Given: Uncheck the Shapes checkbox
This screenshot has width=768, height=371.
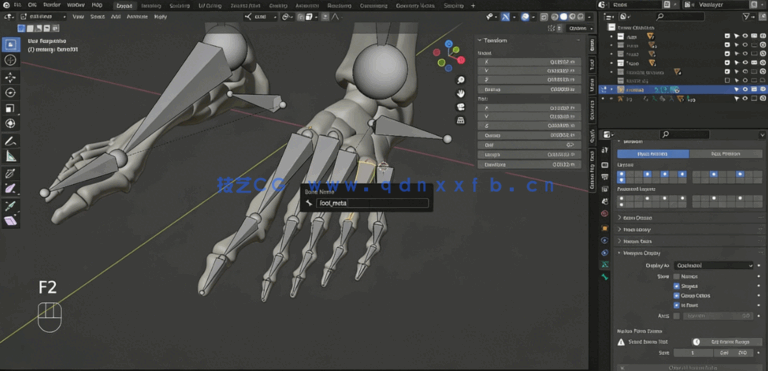Looking at the screenshot, I should (x=676, y=286).
